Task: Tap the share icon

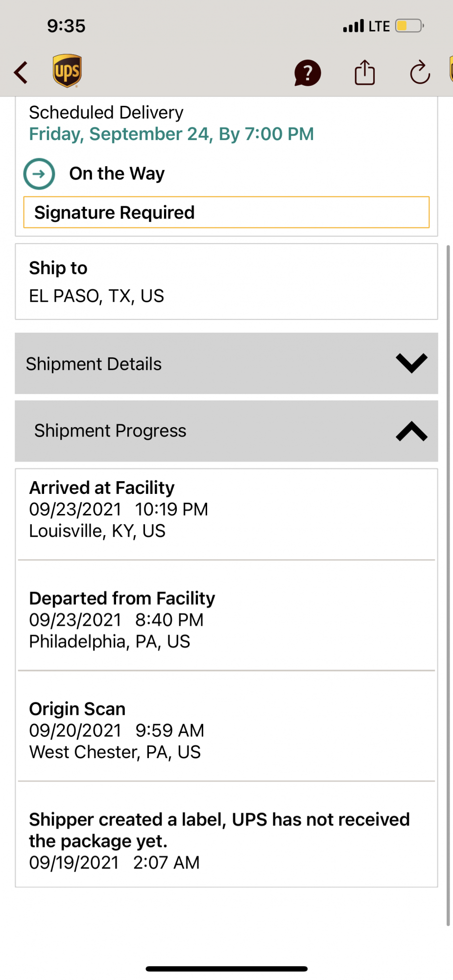Action: coord(365,73)
